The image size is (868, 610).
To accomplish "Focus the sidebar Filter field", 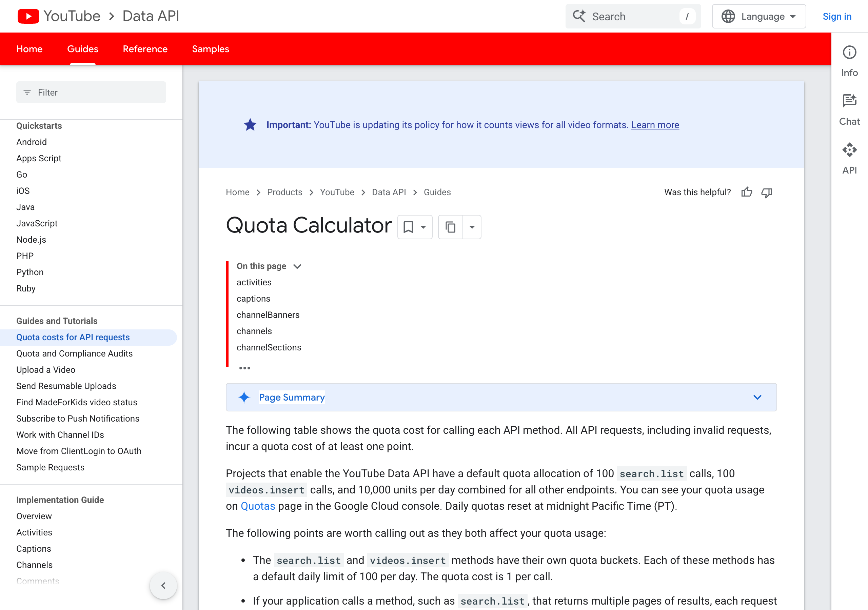I will coord(91,92).
